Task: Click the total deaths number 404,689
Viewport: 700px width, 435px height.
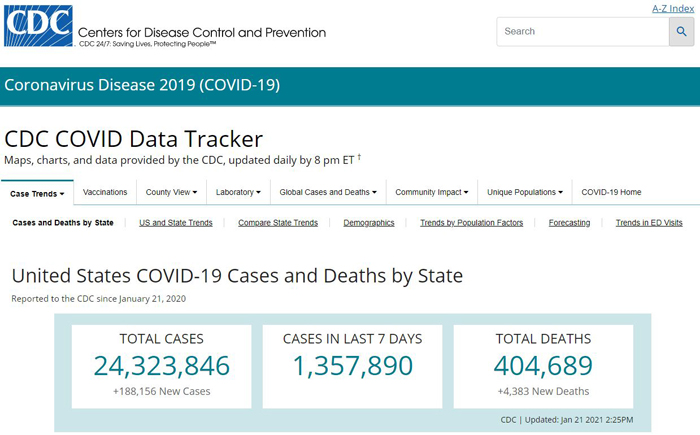Action: coord(543,366)
